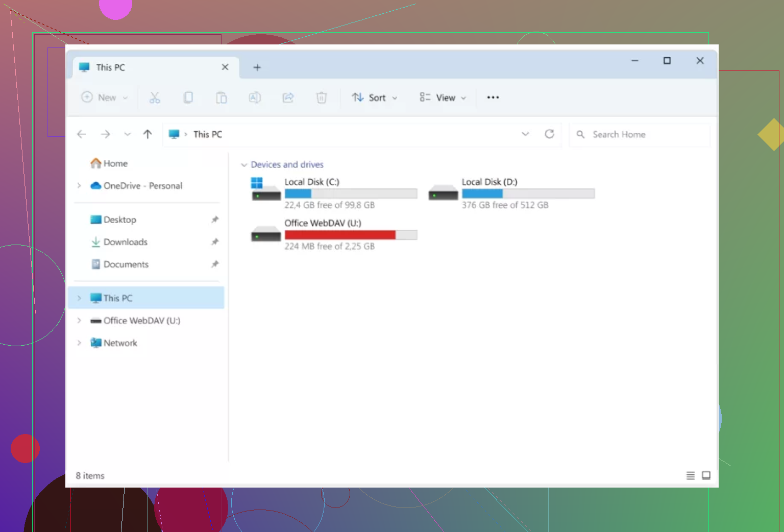Screen dimensions: 784x532
Task: Click the '22,4 GB free of 99,8 GB' text
Action: (x=330, y=205)
